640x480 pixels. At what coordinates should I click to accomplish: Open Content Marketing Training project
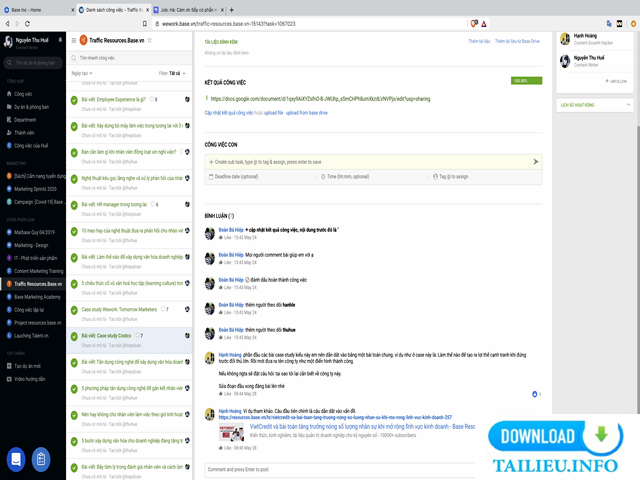tap(38, 271)
